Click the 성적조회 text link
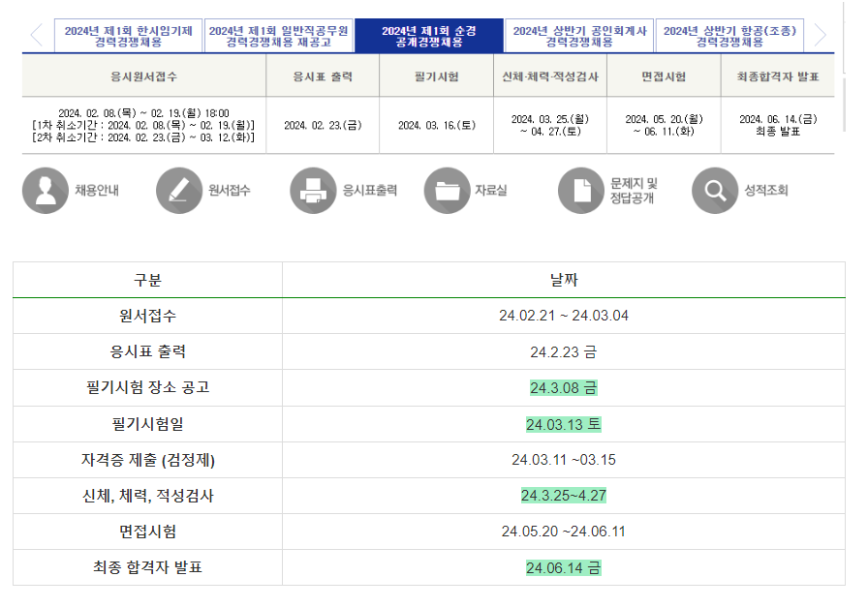Screen dimensions: 868x608 [x=766, y=191]
